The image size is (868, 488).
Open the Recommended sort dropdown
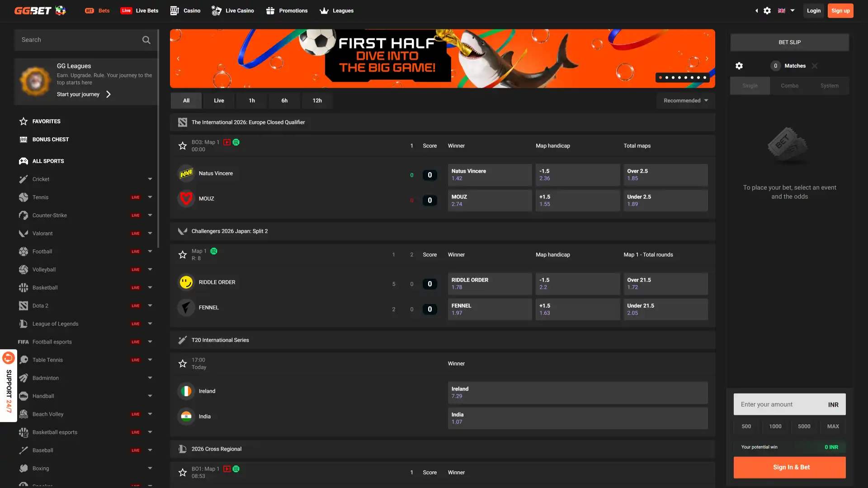click(686, 100)
